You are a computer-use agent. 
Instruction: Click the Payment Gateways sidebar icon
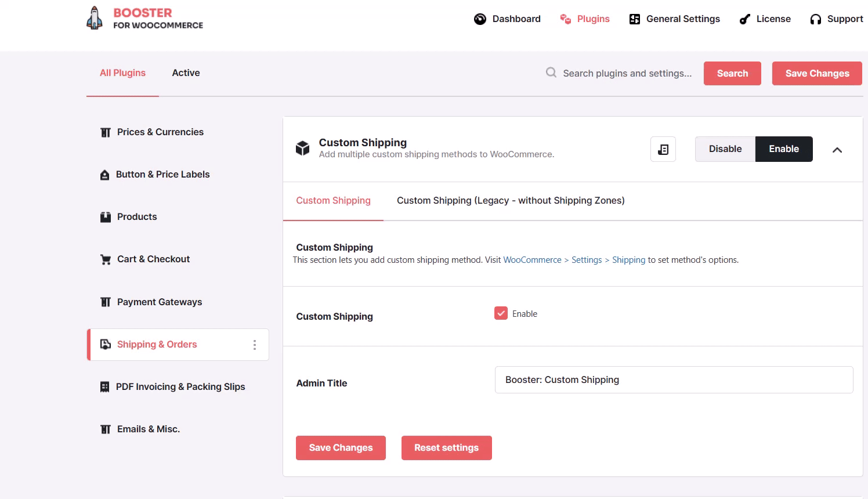(106, 302)
